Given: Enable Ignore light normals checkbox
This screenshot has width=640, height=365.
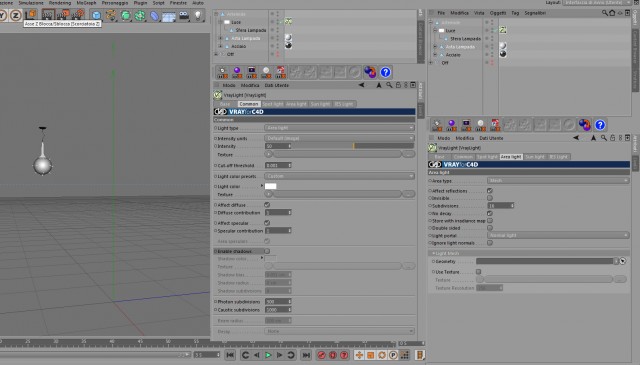Looking at the screenshot, I should (490, 243).
